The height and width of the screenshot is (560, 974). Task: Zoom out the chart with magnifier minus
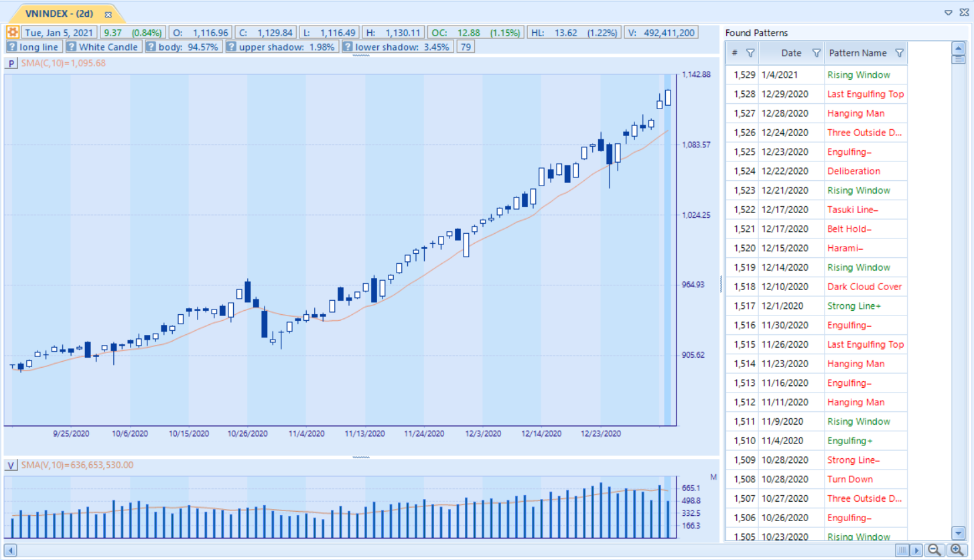934,550
